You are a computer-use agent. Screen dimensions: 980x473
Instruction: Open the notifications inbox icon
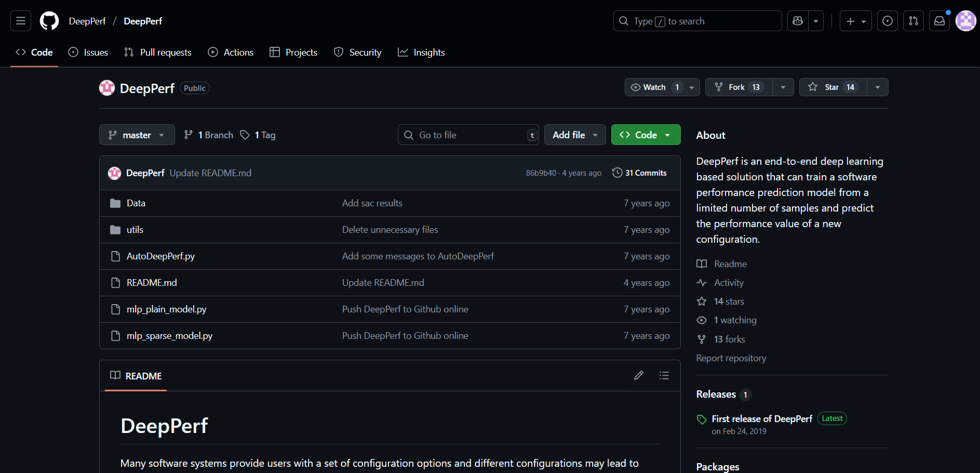[939, 21]
